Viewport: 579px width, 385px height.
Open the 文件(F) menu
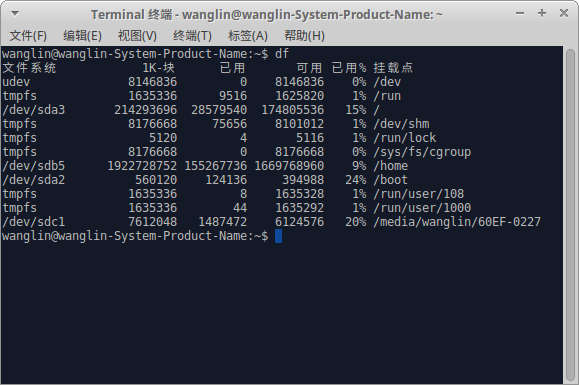pos(28,36)
